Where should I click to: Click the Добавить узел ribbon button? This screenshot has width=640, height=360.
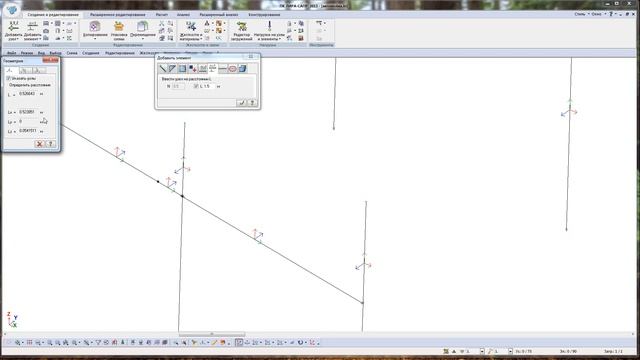click(x=13, y=31)
